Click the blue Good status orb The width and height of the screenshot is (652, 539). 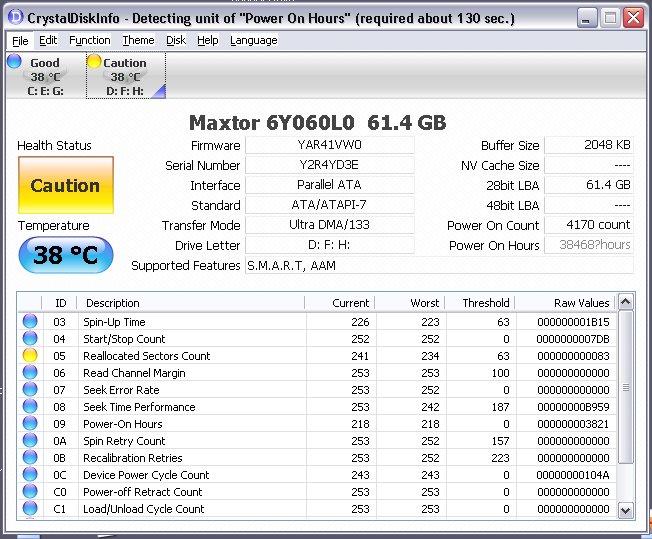click(x=15, y=62)
